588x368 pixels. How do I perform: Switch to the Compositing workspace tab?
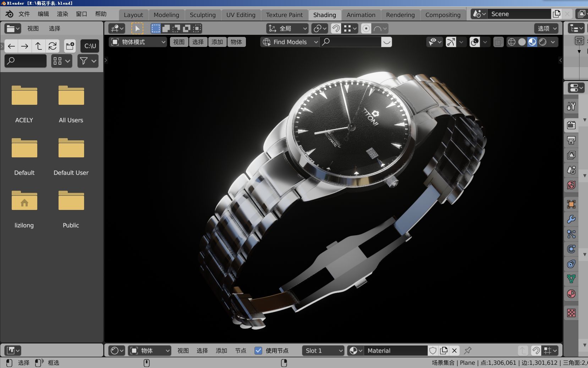(x=443, y=15)
